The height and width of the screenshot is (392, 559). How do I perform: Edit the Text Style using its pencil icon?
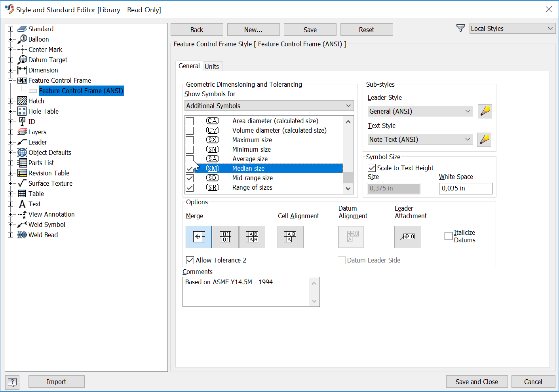point(484,139)
